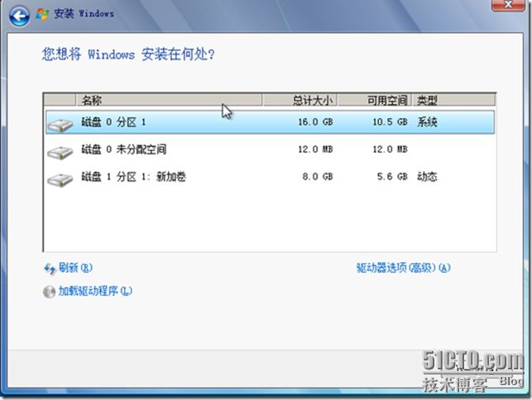
Task: Close the 安装 Windows window
Action: point(508,5)
